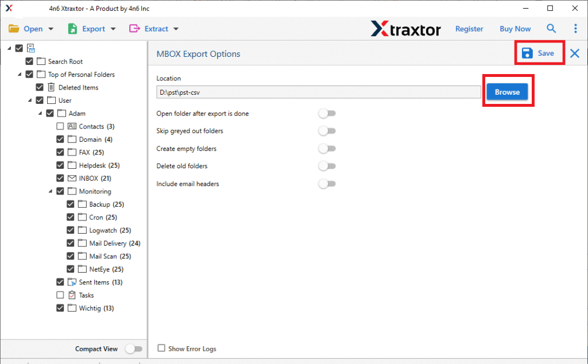
Task: Open the Buy Now menu item
Action: click(514, 28)
